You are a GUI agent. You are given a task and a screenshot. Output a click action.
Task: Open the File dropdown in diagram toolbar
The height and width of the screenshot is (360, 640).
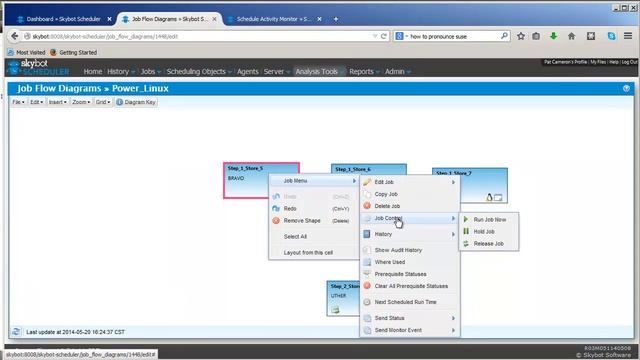tap(18, 102)
